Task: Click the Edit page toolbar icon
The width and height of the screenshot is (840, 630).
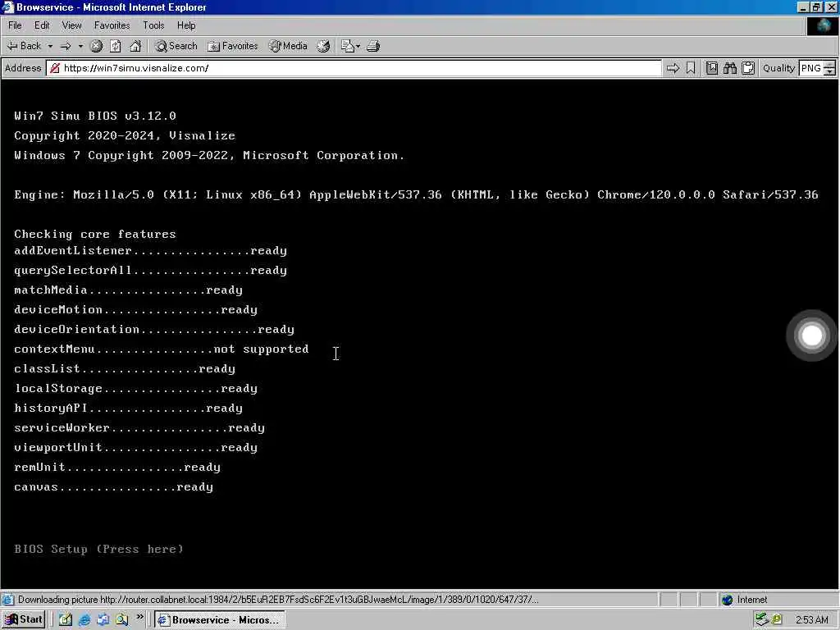Action: pyautogui.click(x=348, y=46)
